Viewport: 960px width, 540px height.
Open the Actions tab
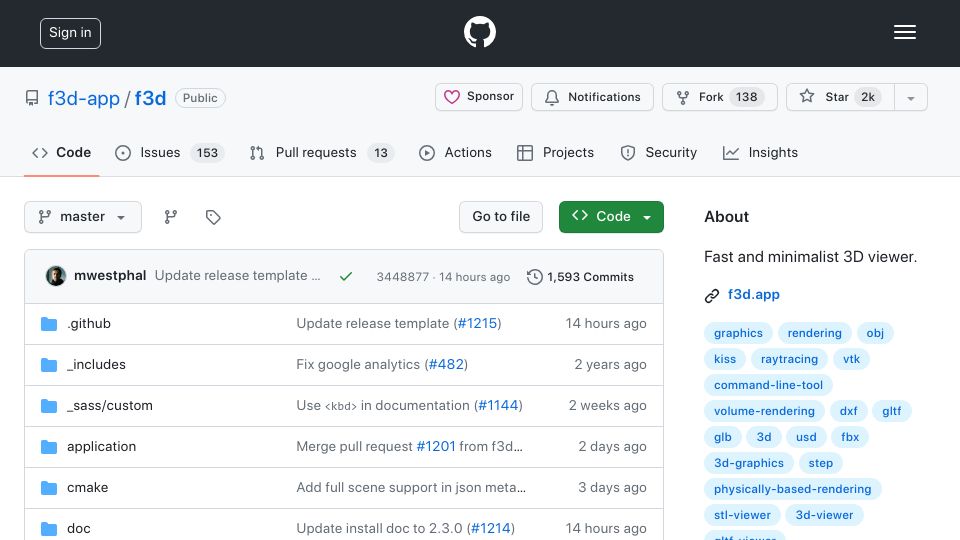455,152
